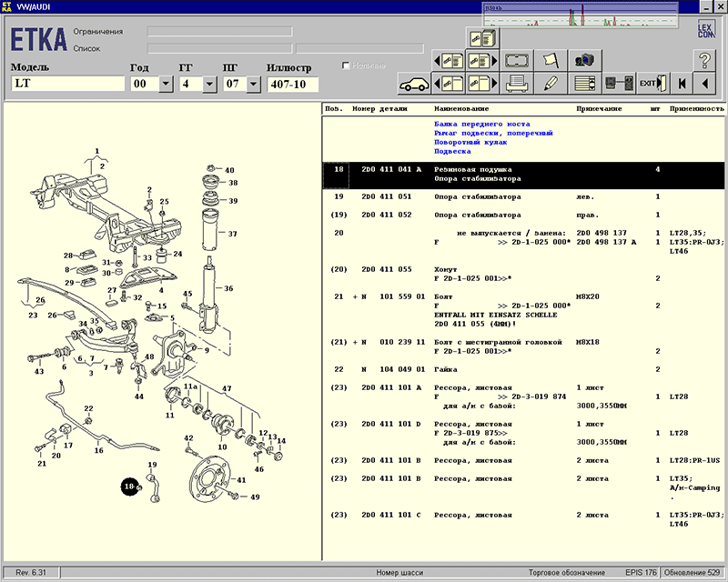Go back with the single left arrow icon

704,84
